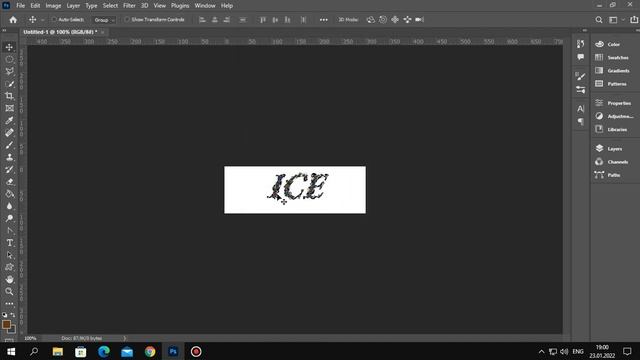Open the Share icon at top right

634,20
